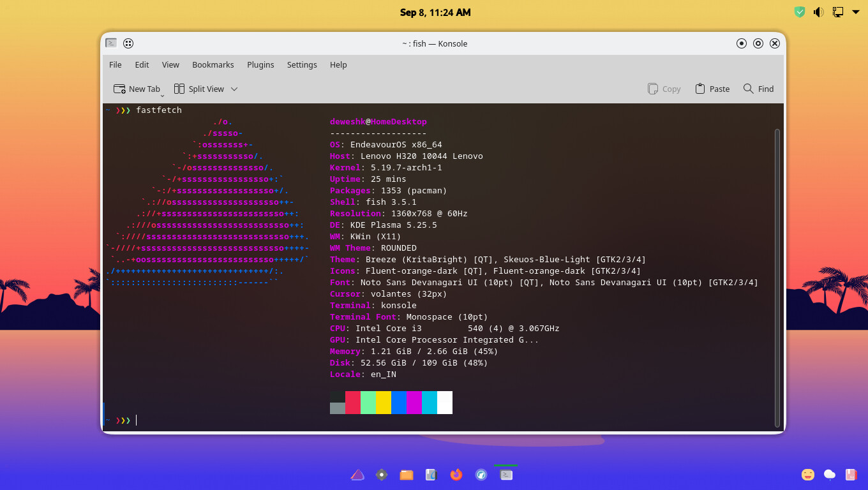Click the Split View toolbar button
The height and width of the screenshot is (490, 868).
[x=198, y=89]
